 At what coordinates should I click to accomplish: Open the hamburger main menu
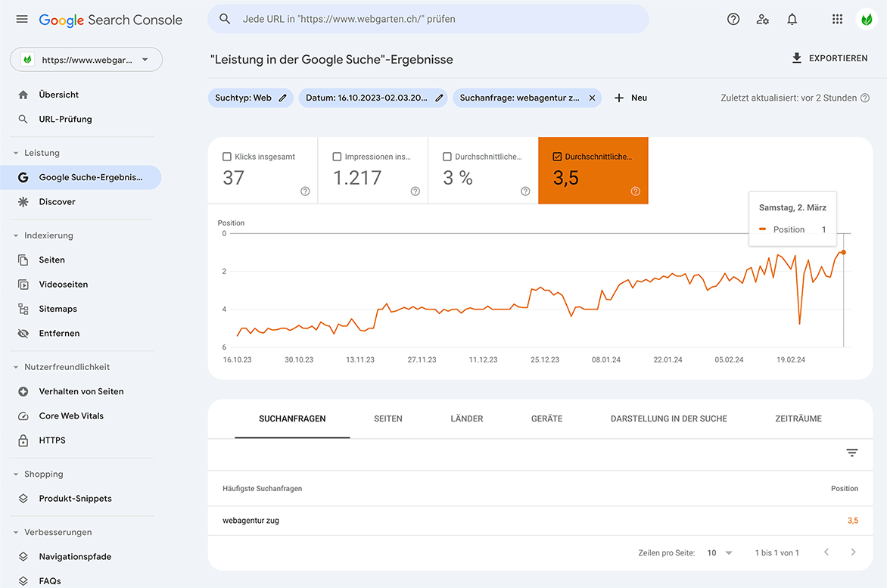[22, 19]
